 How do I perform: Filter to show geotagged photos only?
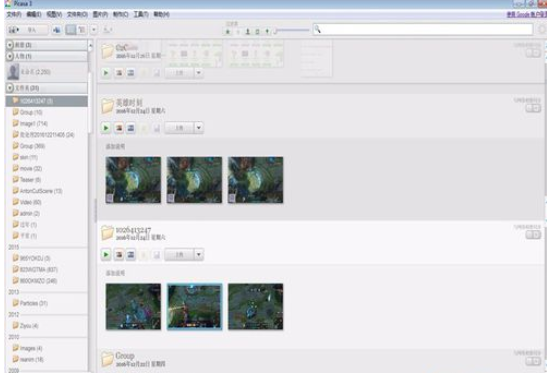pyautogui.click(x=267, y=32)
